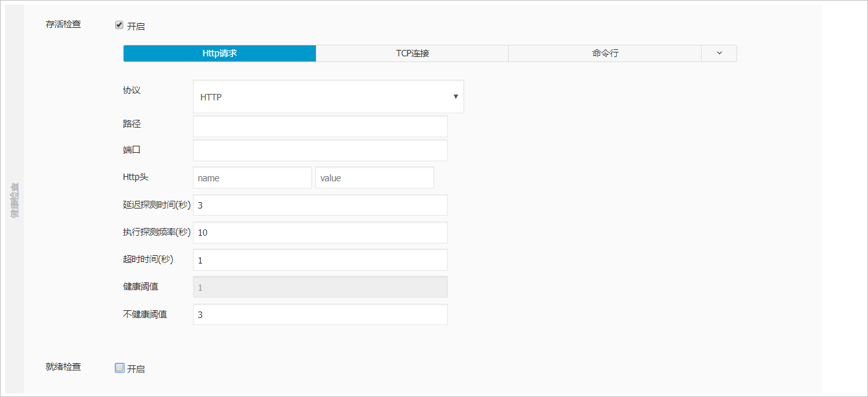
Task: Click the 超时时间(秒) field
Action: tap(320, 260)
